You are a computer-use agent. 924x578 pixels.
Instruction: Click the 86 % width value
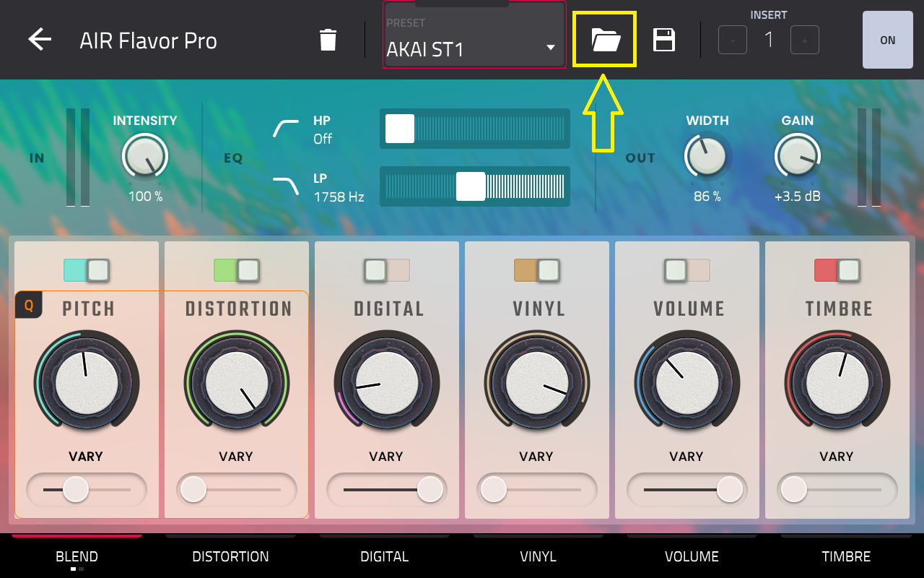click(707, 197)
